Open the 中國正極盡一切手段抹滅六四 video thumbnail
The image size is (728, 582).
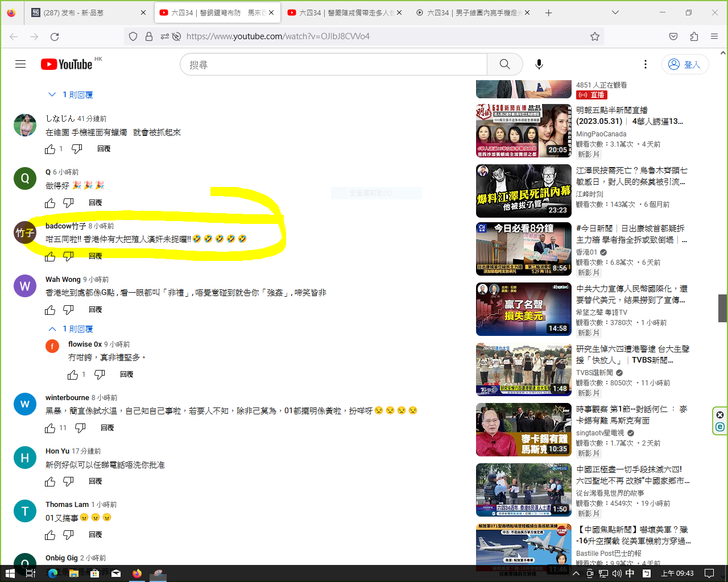click(524, 490)
